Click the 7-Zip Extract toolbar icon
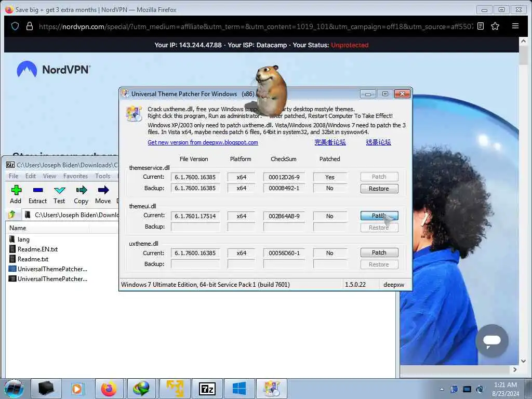 click(37, 195)
